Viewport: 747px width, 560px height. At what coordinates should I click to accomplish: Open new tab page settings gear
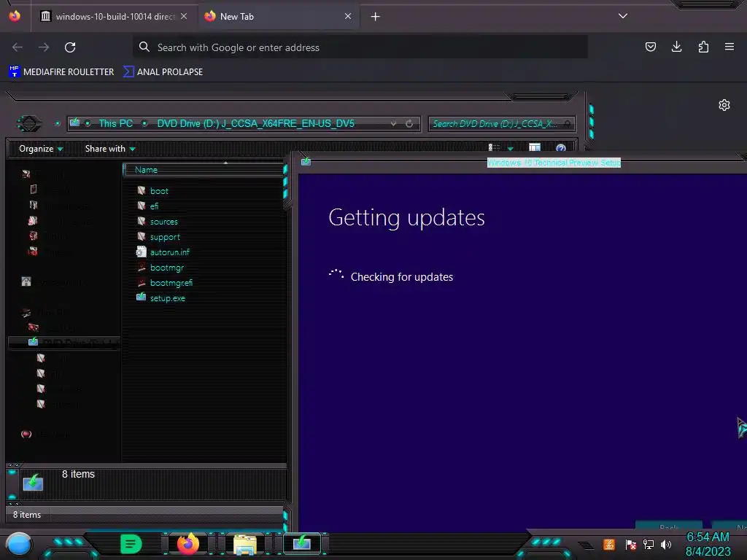tap(724, 105)
